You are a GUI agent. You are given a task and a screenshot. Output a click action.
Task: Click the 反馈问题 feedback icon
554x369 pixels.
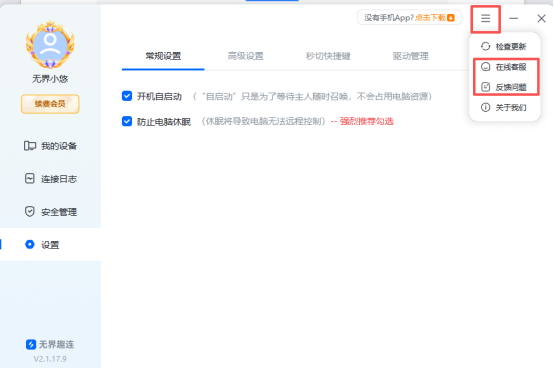pos(485,87)
